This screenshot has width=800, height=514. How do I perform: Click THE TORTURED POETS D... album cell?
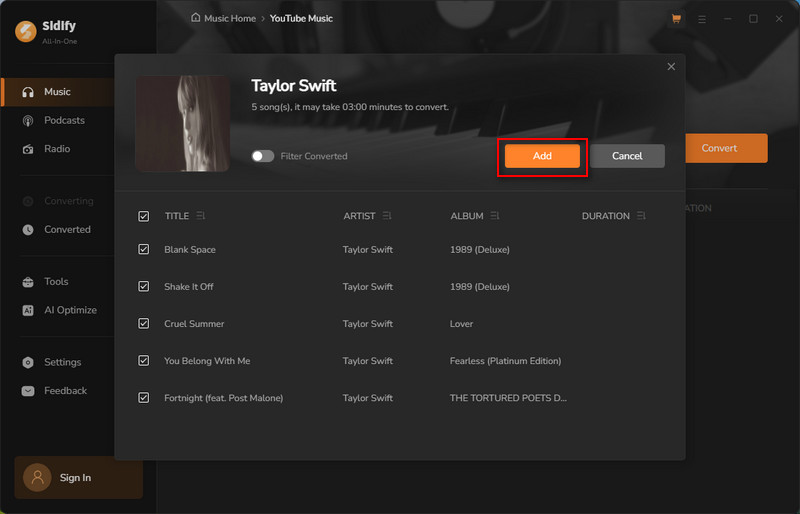tap(508, 398)
